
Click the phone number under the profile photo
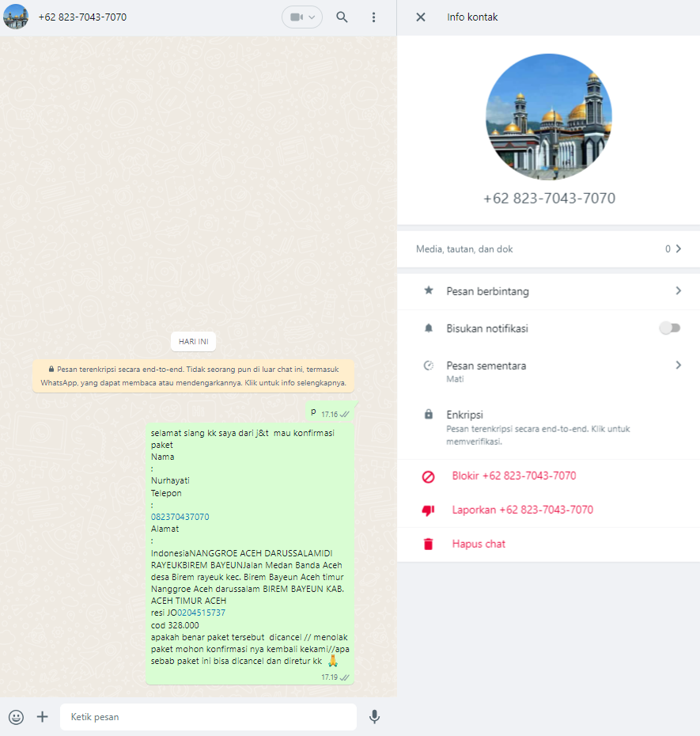(550, 199)
